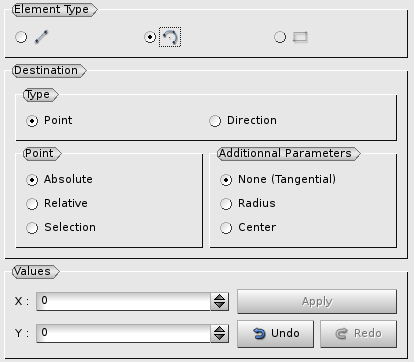Choose Absolute point mode
The height and width of the screenshot is (362, 414).
(x=59, y=180)
